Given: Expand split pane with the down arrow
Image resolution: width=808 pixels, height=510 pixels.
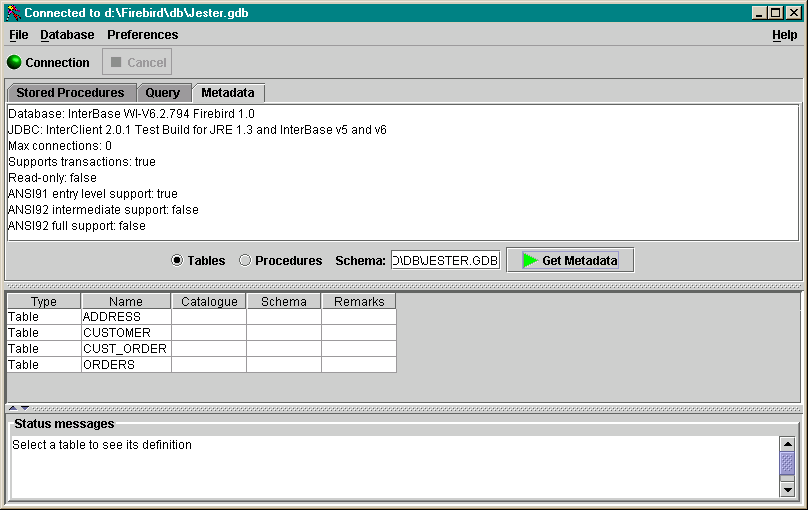Looking at the screenshot, I should tap(24, 408).
